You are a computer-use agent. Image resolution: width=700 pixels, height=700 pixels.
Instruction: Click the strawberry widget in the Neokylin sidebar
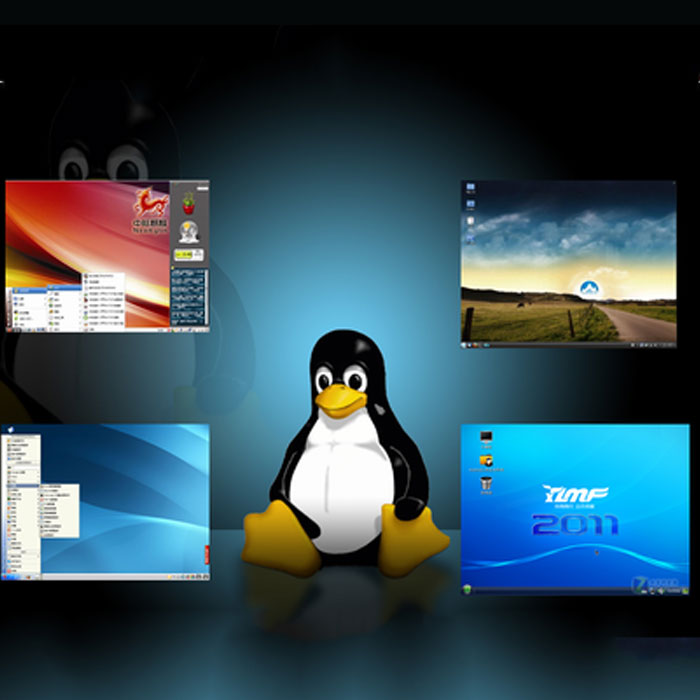(x=189, y=204)
